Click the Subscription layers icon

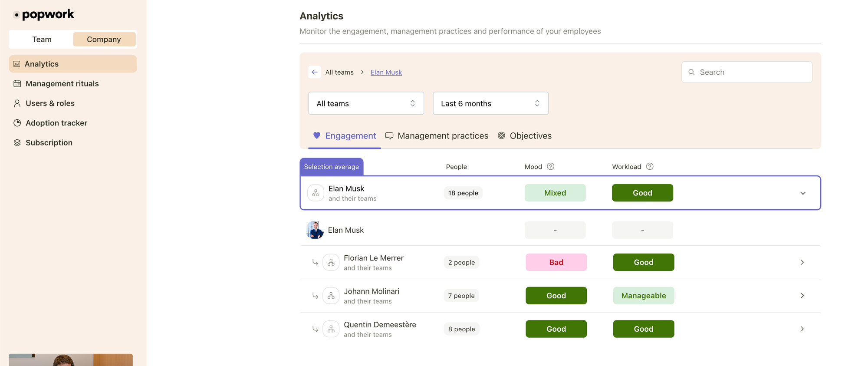click(17, 142)
